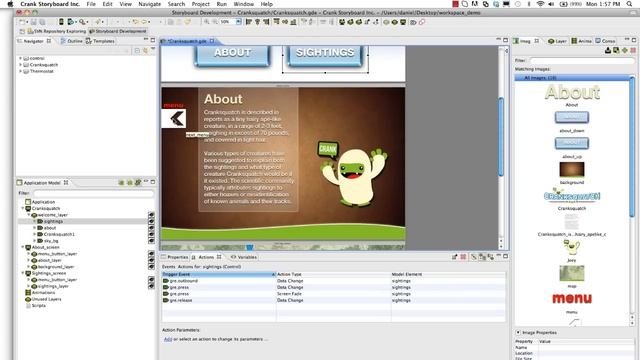Toggle visibility eye for sightings_layer

[x=151, y=286]
